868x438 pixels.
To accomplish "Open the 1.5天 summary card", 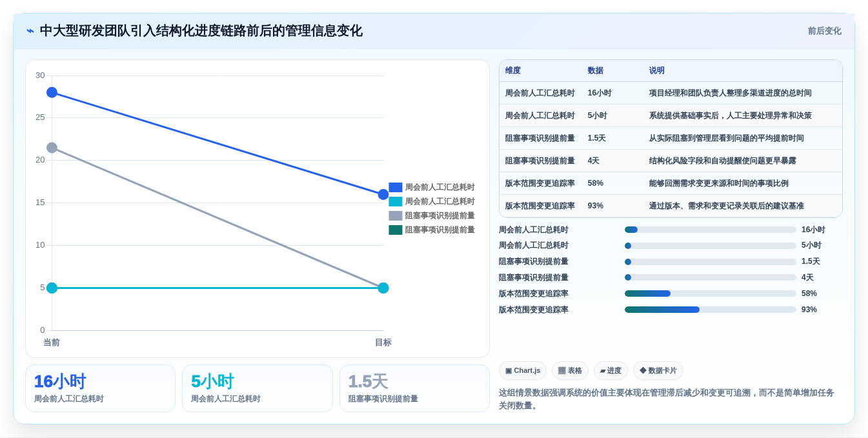I will pos(414,388).
